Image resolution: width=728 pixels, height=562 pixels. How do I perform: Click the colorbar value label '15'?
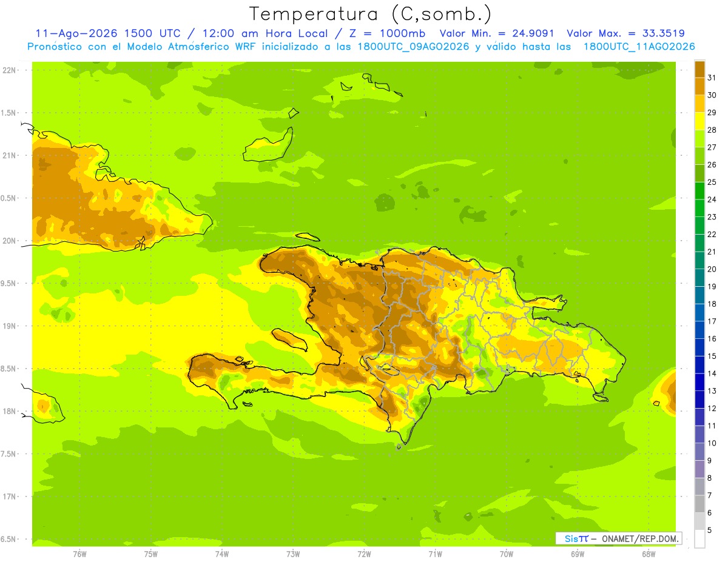point(712,356)
